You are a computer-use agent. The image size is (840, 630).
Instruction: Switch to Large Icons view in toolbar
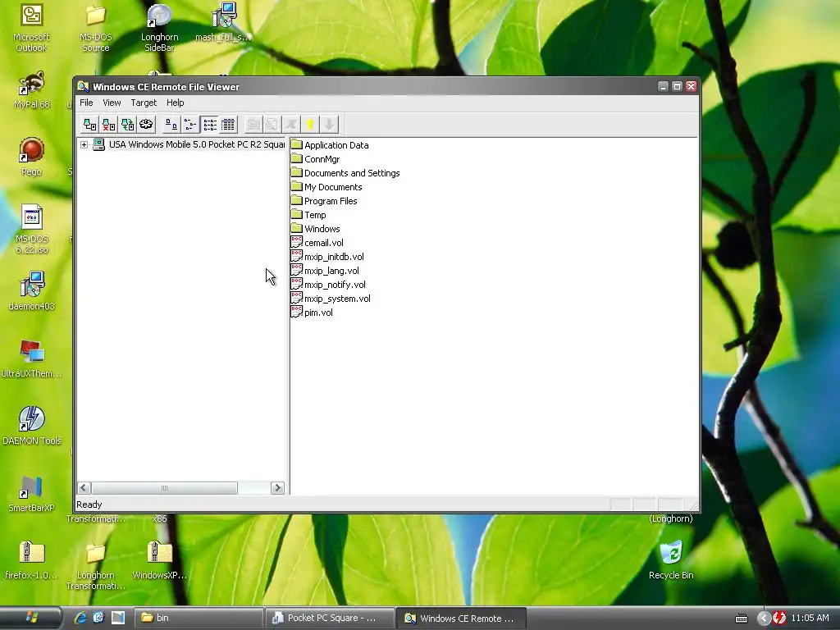(171, 125)
